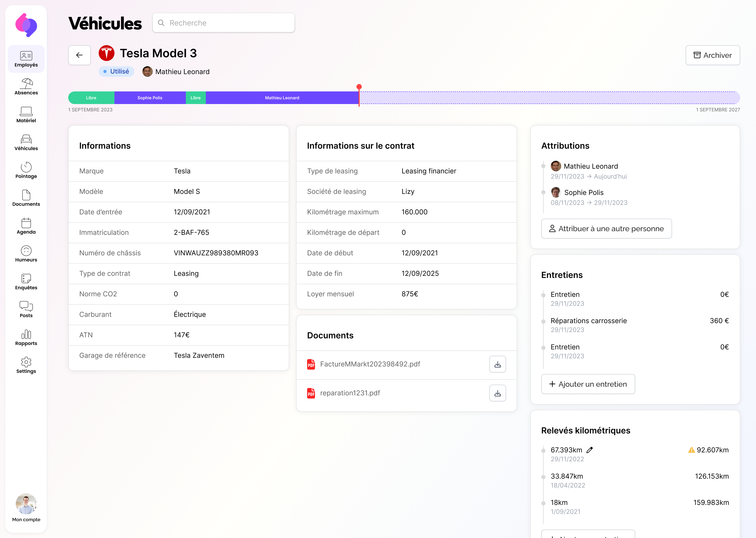Click Kilométrage maximum value 160.000
The height and width of the screenshot is (538, 756).
pos(414,212)
